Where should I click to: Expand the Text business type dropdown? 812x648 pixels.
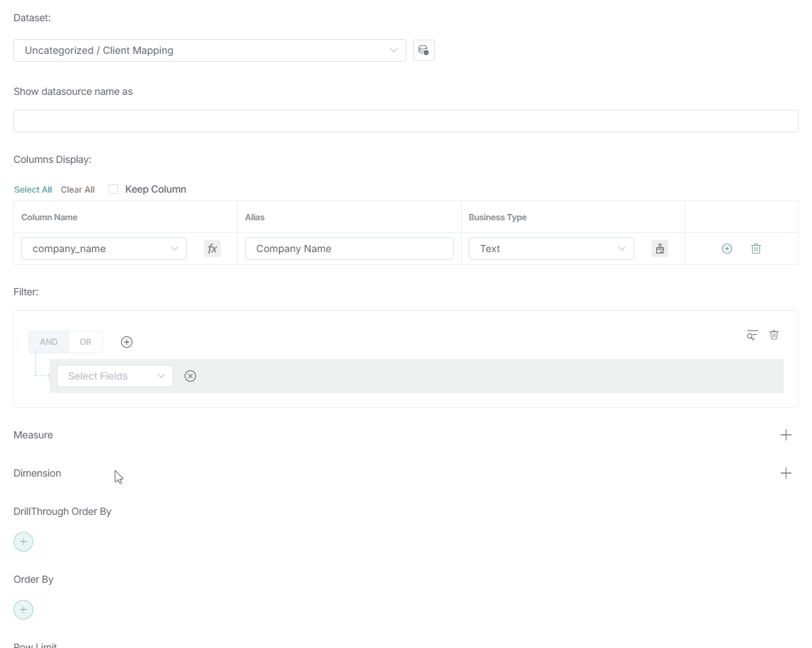point(551,249)
